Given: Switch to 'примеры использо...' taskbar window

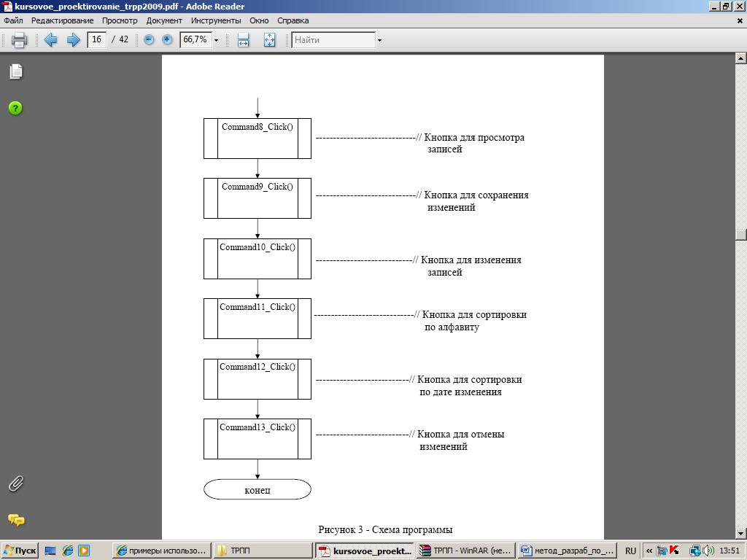Looking at the screenshot, I should point(161,551).
